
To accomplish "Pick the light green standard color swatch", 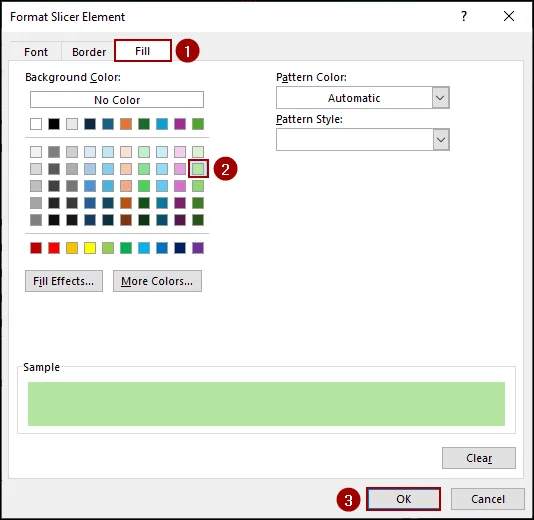I will tap(108, 248).
